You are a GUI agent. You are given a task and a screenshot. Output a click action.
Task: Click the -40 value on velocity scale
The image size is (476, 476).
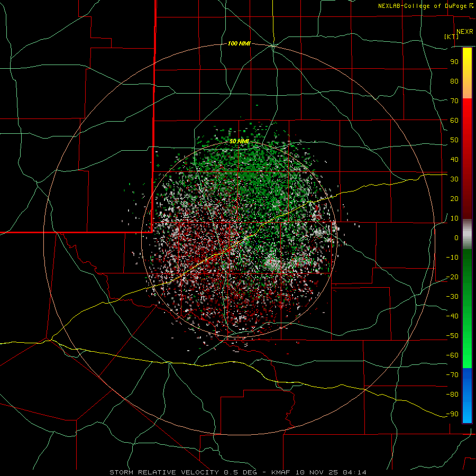tap(452, 316)
